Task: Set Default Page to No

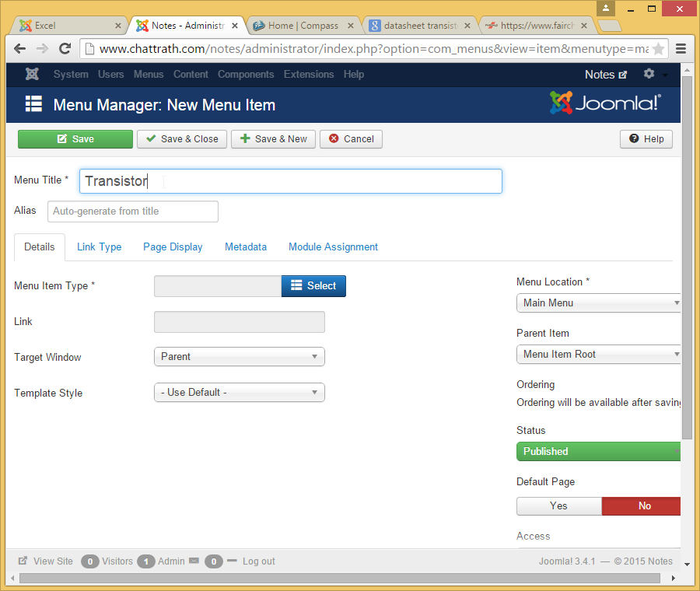Action: [643, 505]
